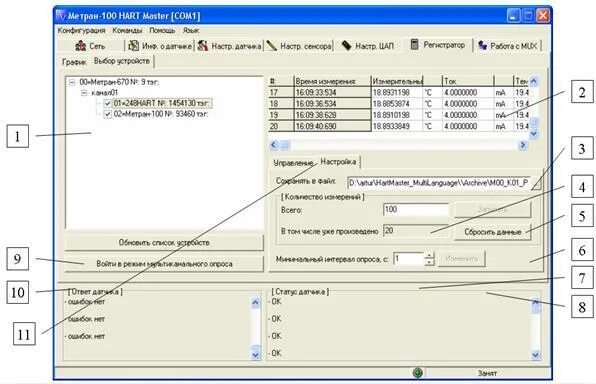
Task: Click table vertical scrollbar down arrow
Action: pyautogui.click(x=534, y=133)
